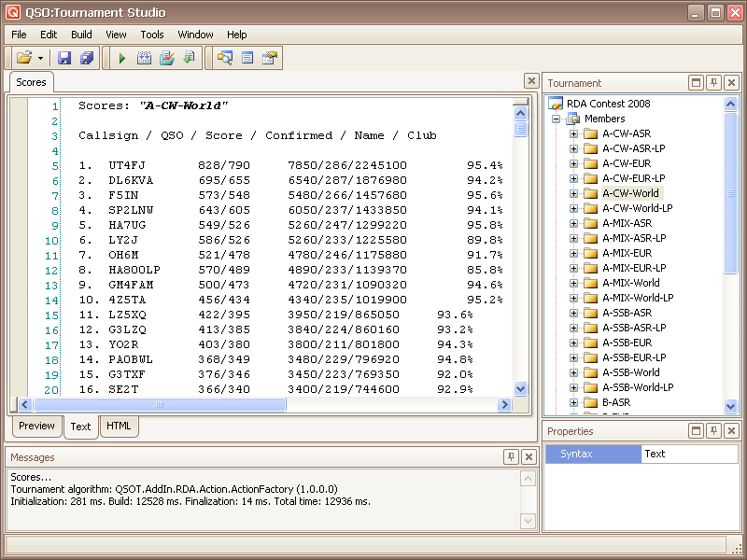Image resolution: width=747 pixels, height=560 pixels.
Task: Select the A-MIX-World folder in the tree
Action: [630, 283]
